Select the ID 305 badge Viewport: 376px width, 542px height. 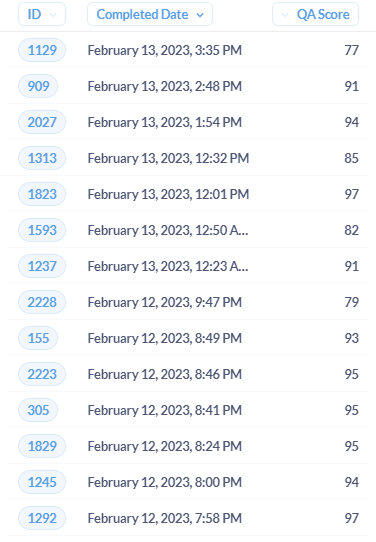(38, 410)
